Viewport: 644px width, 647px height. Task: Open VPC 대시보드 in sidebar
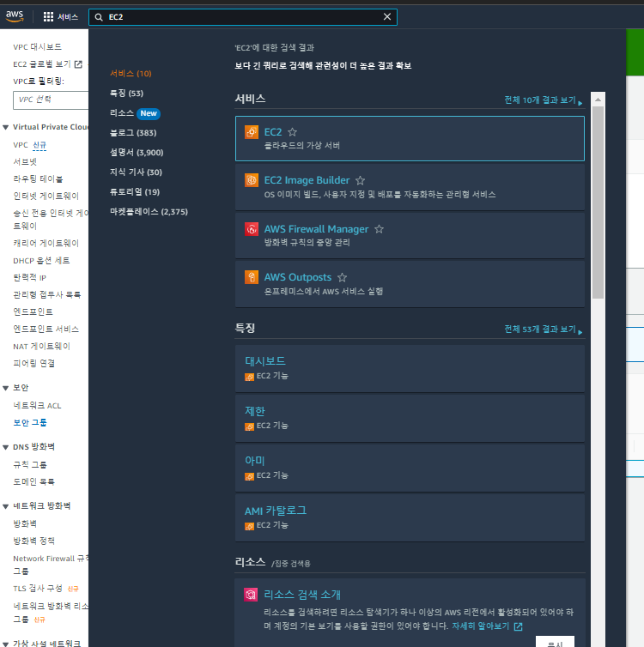point(37,47)
